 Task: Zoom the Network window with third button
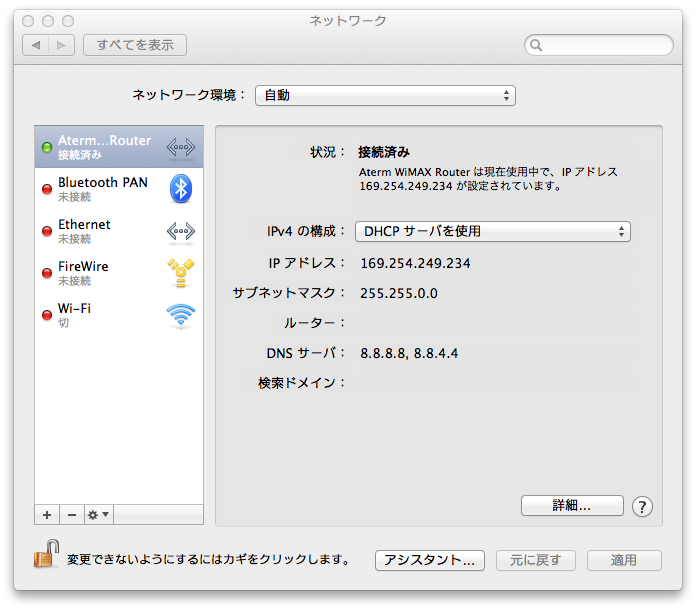pos(68,21)
